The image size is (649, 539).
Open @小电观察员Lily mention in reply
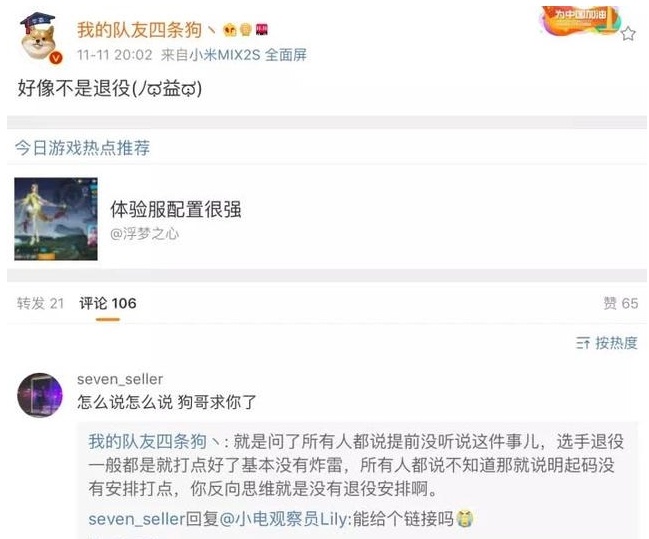click(283, 519)
